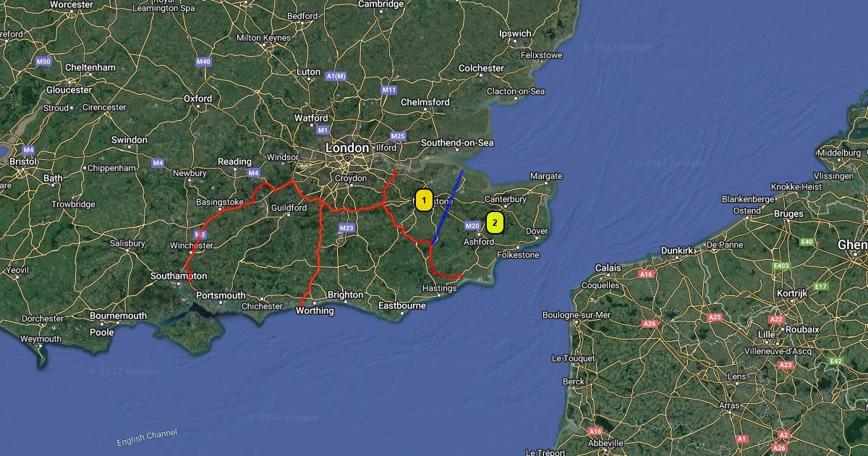
Task: Click the Calais city label
Action: pyautogui.click(x=608, y=268)
